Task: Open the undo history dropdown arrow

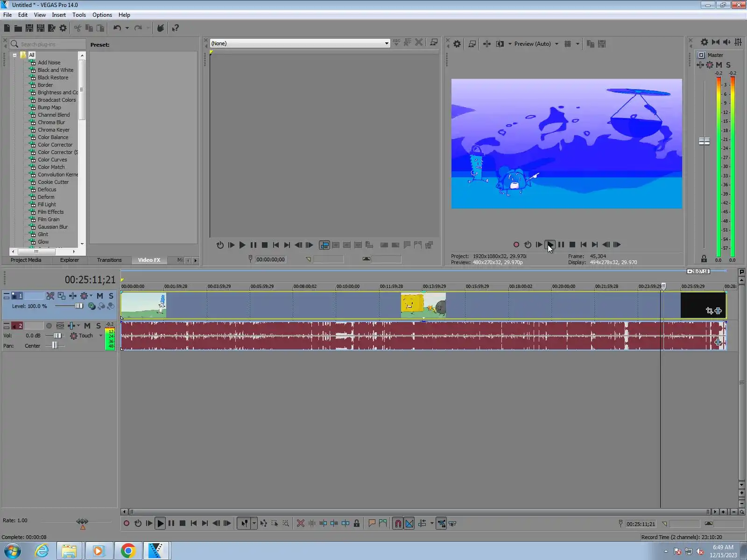Action: [127, 28]
